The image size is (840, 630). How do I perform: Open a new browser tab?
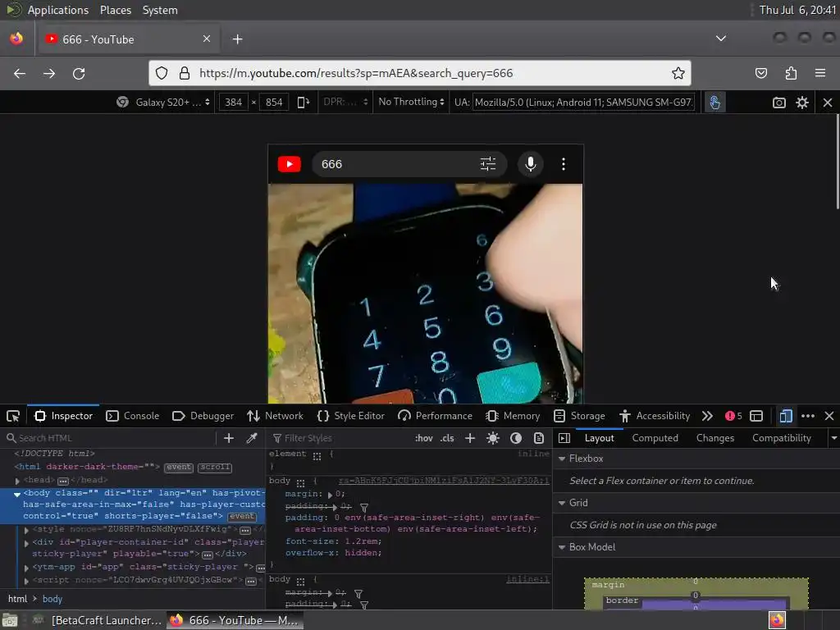(x=237, y=39)
